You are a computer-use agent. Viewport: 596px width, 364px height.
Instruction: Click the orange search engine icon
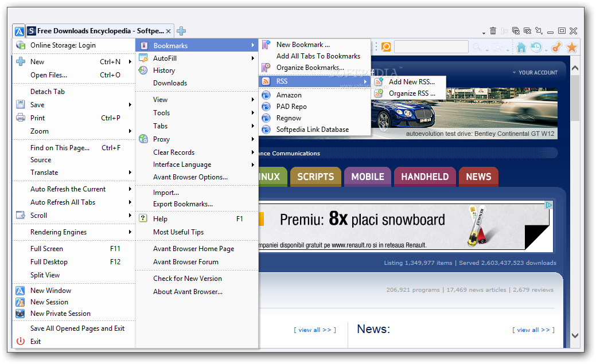point(386,47)
